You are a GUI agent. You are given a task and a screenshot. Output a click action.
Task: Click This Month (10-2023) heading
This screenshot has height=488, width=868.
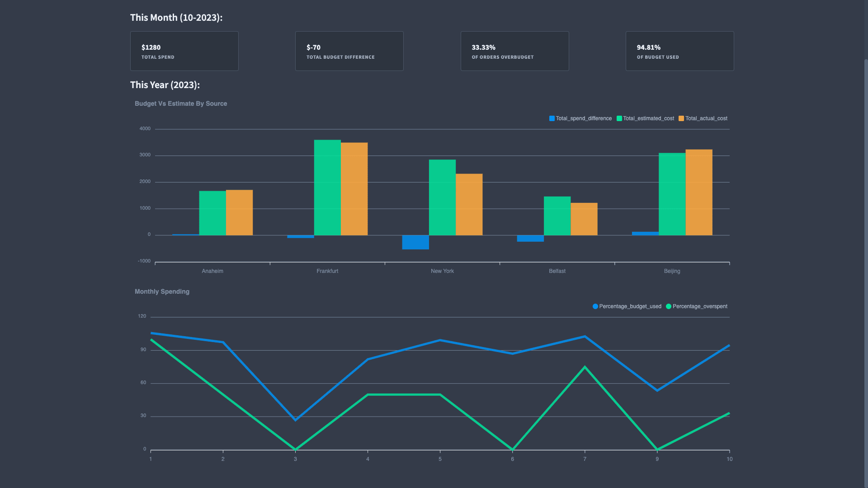(176, 18)
